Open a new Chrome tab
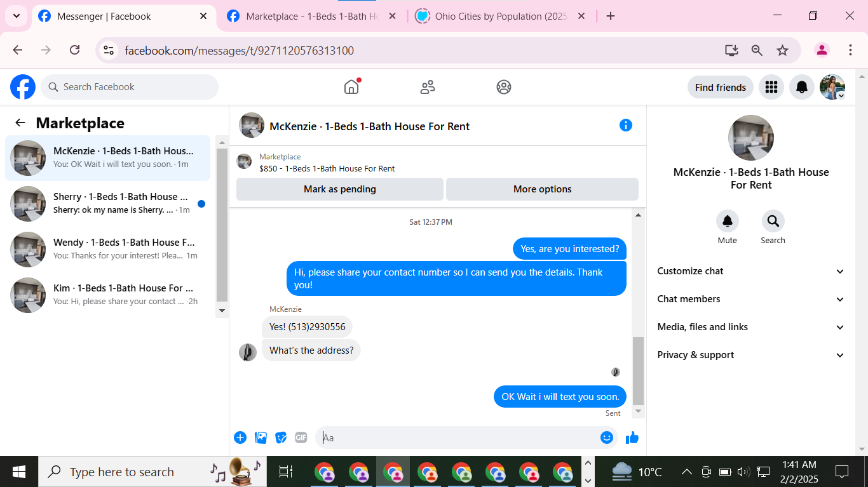The height and width of the screenshot is (487, 868). point(611,16)
